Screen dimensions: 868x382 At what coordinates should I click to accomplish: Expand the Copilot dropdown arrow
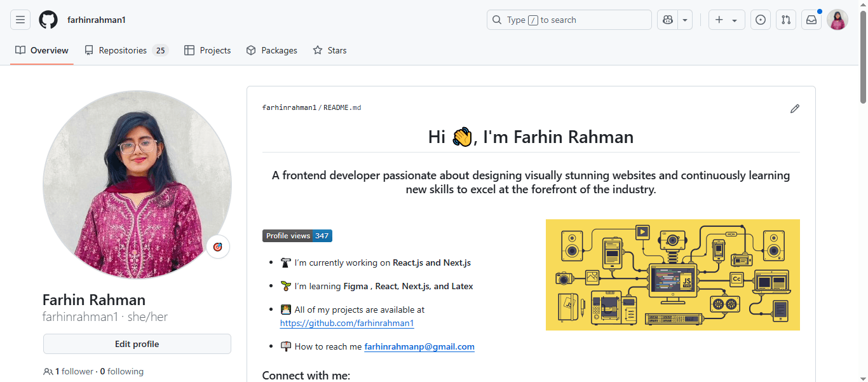684,20
